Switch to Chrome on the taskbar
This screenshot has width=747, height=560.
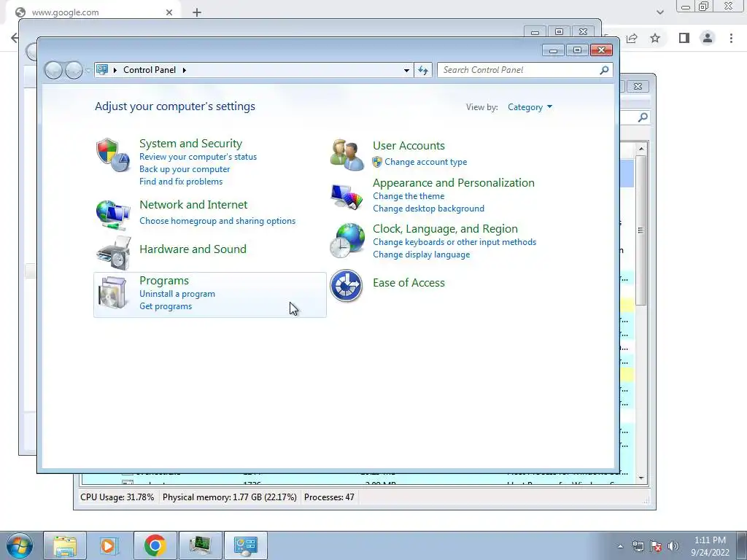tap(155, 545)
